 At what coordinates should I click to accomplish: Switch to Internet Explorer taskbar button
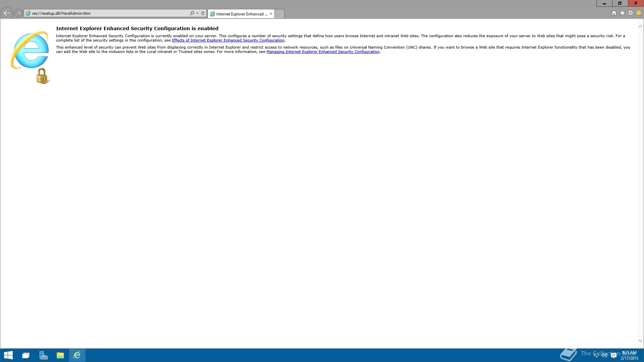[77, 355]
